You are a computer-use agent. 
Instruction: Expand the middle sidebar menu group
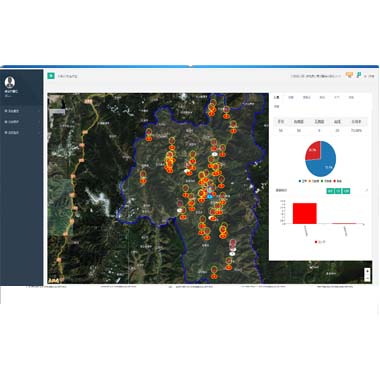pos(21,122)
